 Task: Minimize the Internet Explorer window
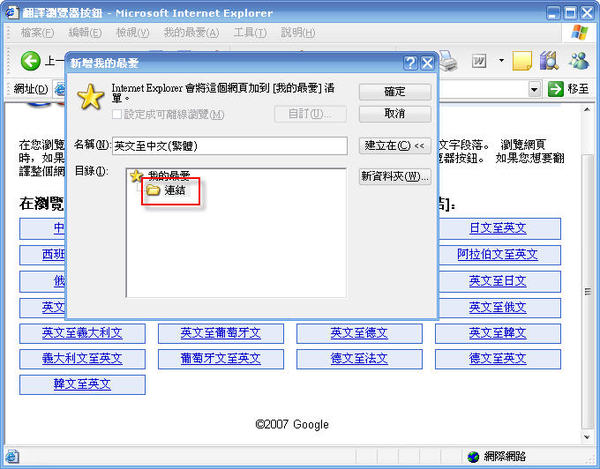(553, 13)
